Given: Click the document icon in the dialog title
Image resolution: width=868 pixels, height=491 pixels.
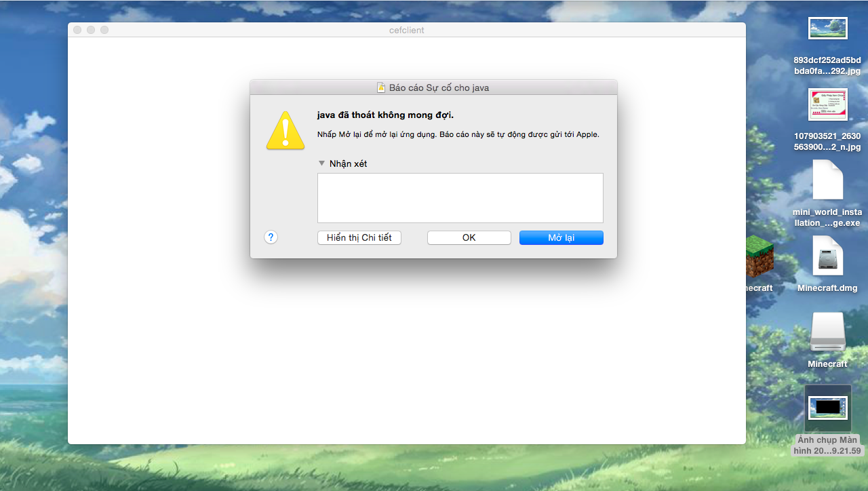Looking at the screenshot, I should (382, 87).
